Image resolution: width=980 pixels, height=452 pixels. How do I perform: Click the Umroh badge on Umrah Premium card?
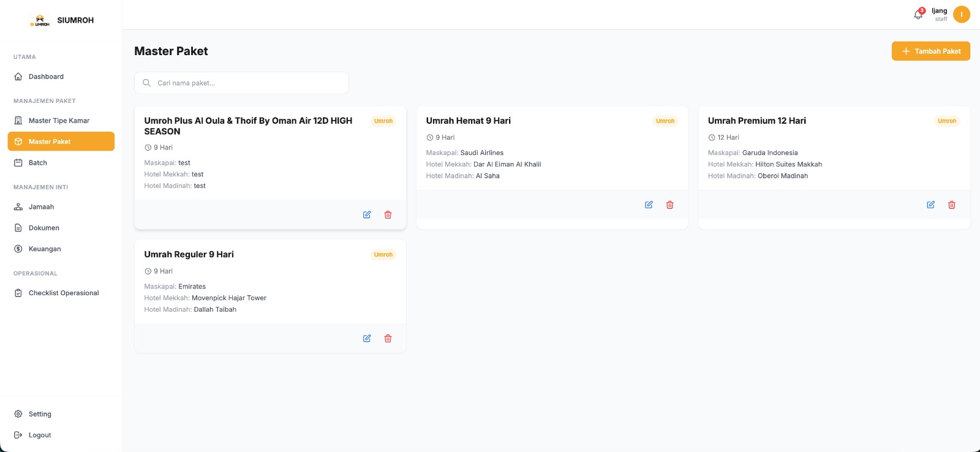[947, 121]
